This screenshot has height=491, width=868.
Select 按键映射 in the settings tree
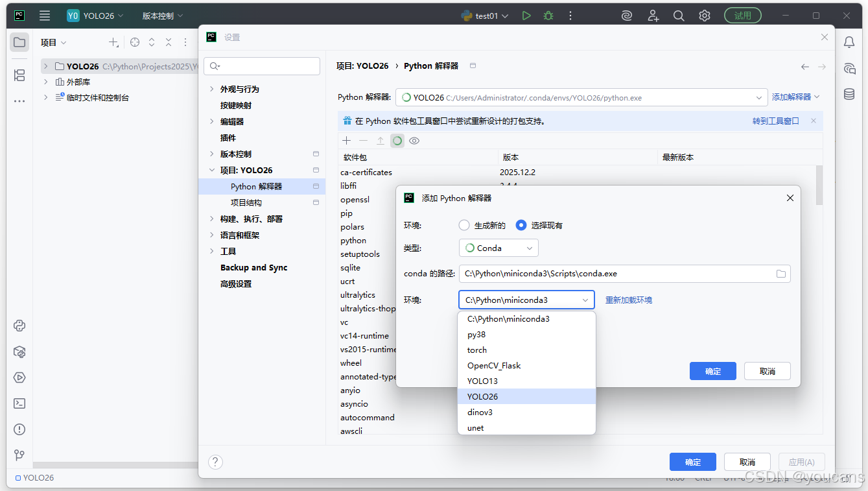pos(236,105)
